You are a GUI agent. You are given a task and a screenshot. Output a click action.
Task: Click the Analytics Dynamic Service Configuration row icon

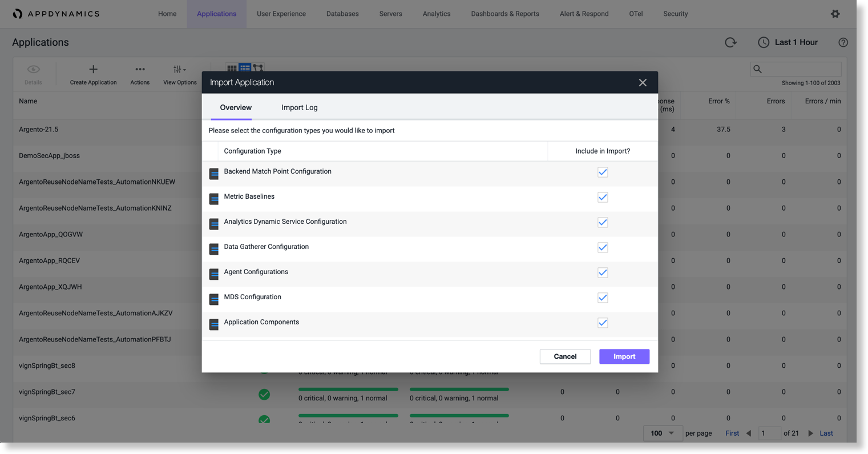(214, 224)
